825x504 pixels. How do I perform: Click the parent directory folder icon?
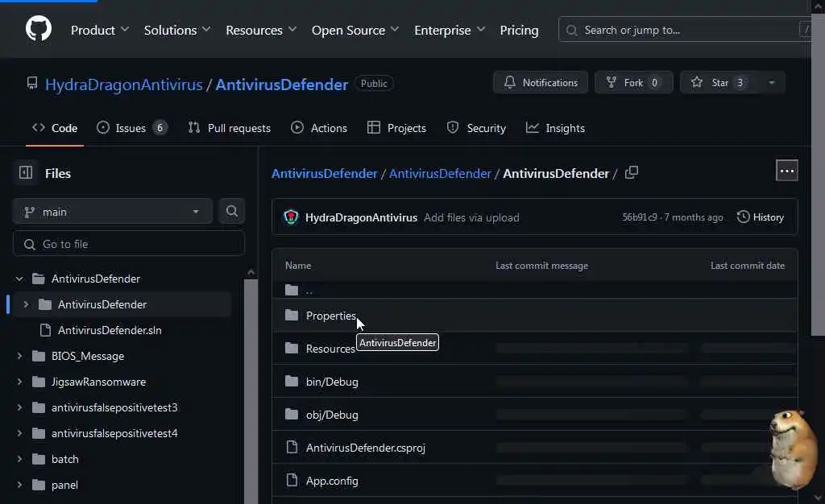292,290
